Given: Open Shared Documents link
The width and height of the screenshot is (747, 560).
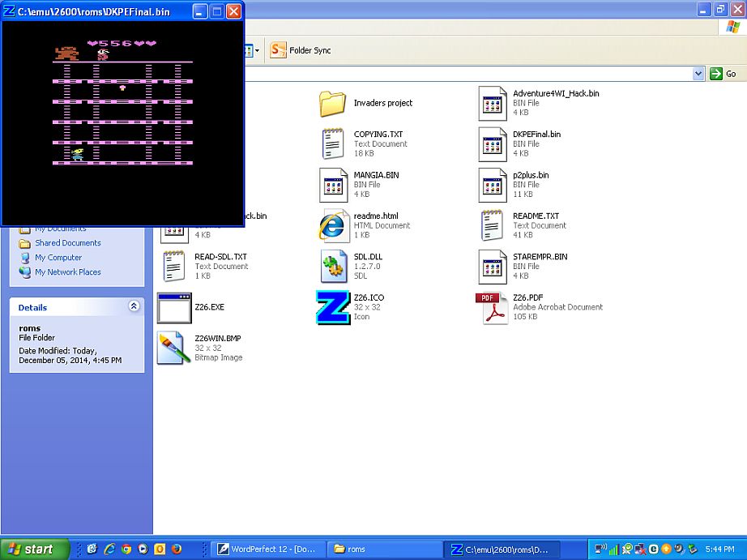Looking at the screenshot, I should 67,242.
